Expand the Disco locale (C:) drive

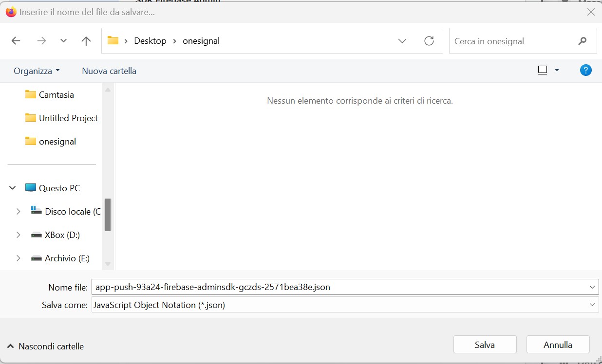(x=19, y=212)
